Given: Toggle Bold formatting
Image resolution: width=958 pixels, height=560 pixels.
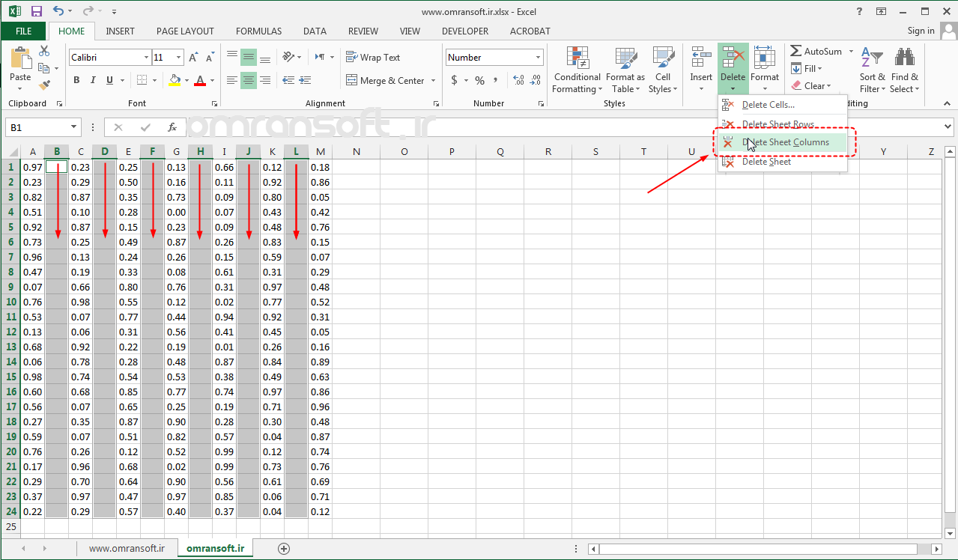Looking at the screenshot, I should tap(76, 80).
